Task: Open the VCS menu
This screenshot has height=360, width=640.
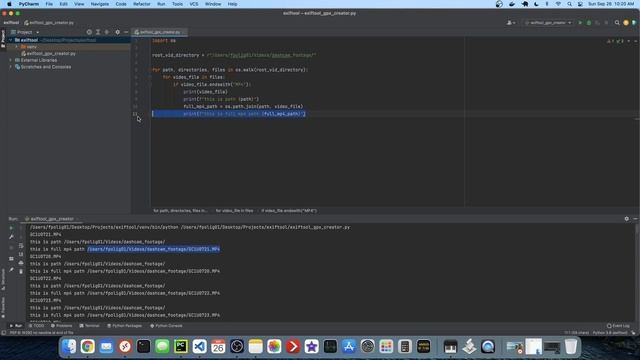Action: pos(194,4)
